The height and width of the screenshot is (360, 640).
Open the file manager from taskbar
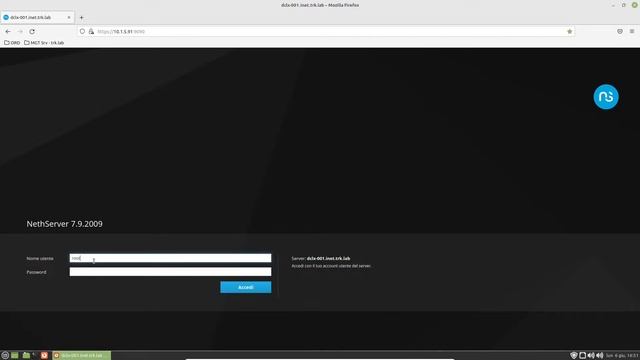tap(26, 356)
